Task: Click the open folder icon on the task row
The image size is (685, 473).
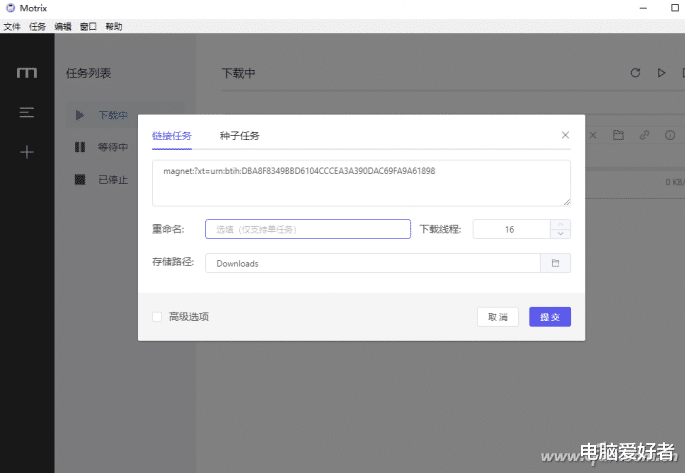Action: click(618, 135)
